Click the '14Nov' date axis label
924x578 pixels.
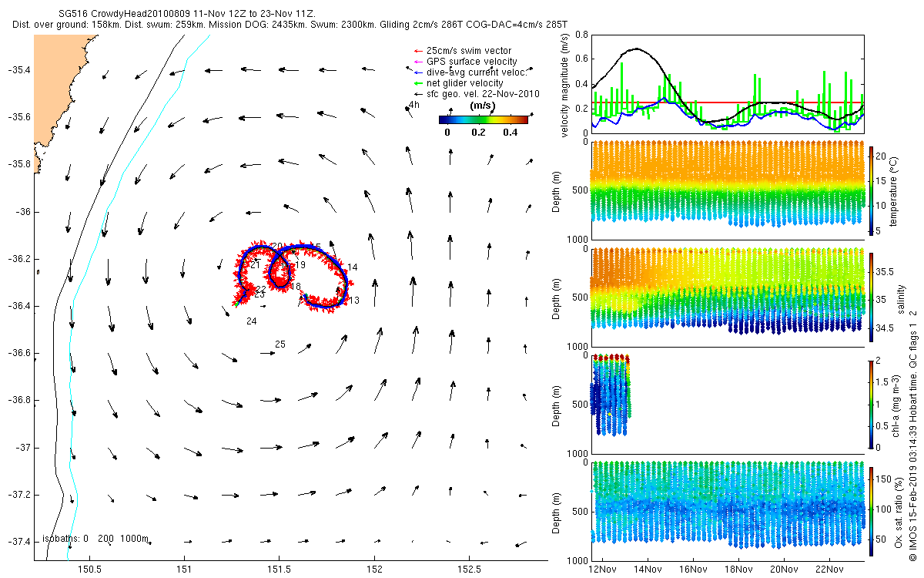648,570
